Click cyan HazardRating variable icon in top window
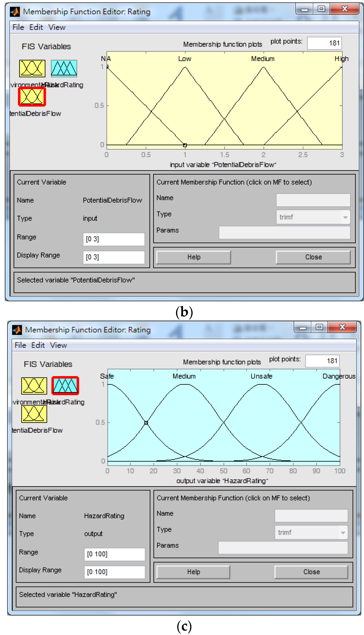364x635 pixels. click(64, 68)
